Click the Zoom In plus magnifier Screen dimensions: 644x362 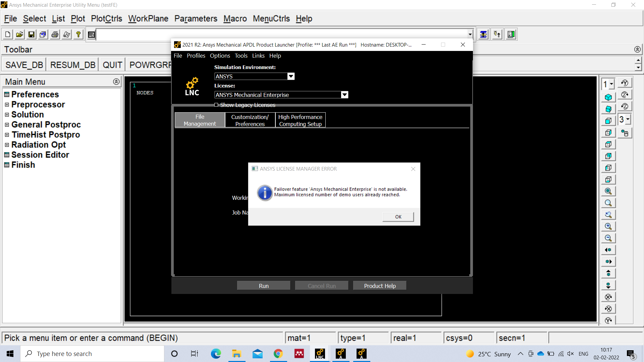coord(608,226)
